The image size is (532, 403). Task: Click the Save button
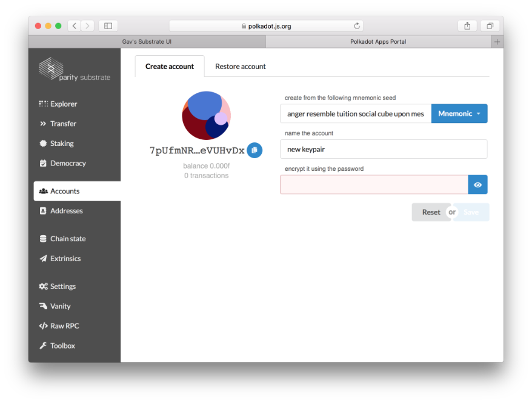tap(472, 212)
